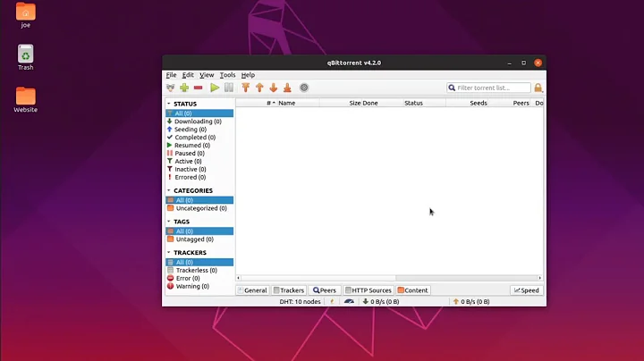The image size is (644, 361).
Task: Click the Move up queue arrow icon
Action: pos(259,88)
